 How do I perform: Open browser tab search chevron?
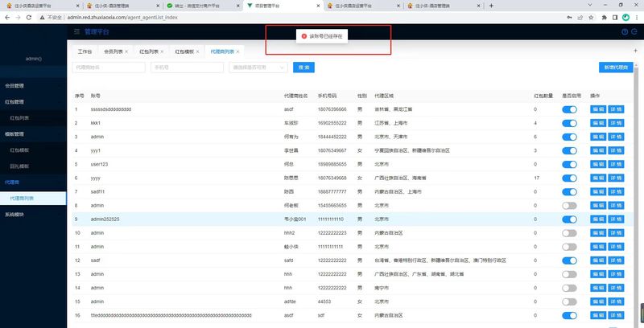[590, 6]
